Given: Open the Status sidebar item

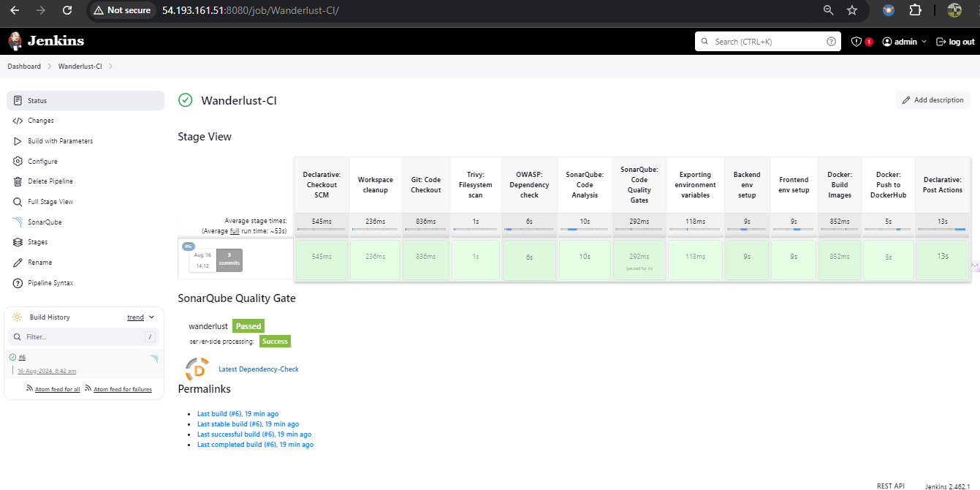Looking at the screenshot, I should click(86, 100).
